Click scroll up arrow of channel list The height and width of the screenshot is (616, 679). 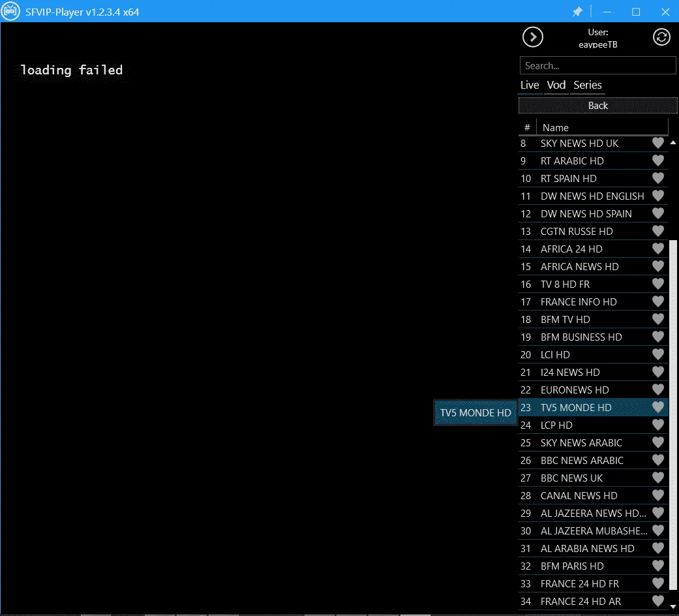click(673, 142)
